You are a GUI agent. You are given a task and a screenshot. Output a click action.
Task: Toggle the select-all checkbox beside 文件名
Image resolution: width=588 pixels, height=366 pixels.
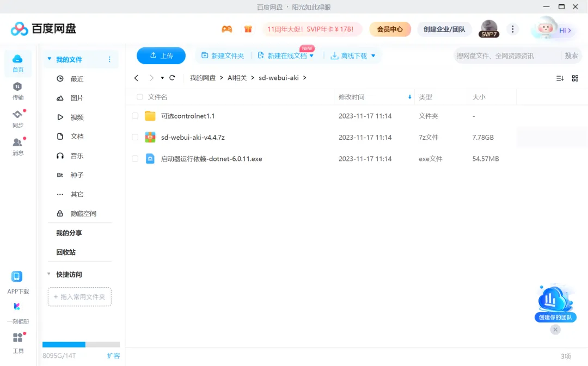click(x=139, y=97)
